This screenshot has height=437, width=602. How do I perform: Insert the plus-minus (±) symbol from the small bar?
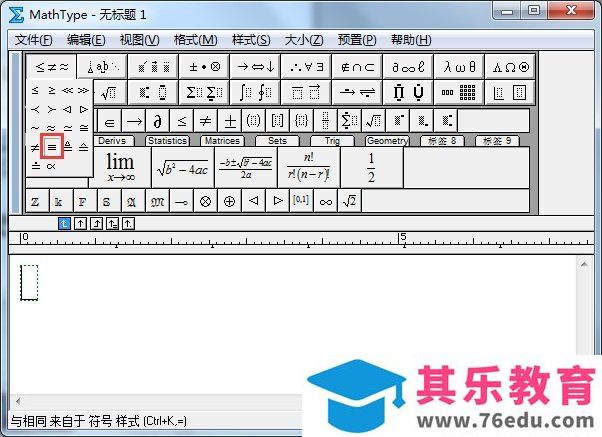tap(230, 122)
